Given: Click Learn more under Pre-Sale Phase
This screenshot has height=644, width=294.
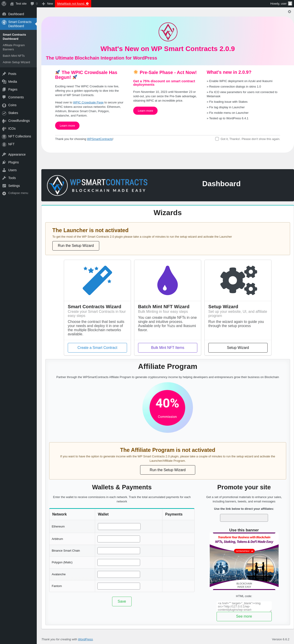Looking at the screenshot, I should coord(145,111).
